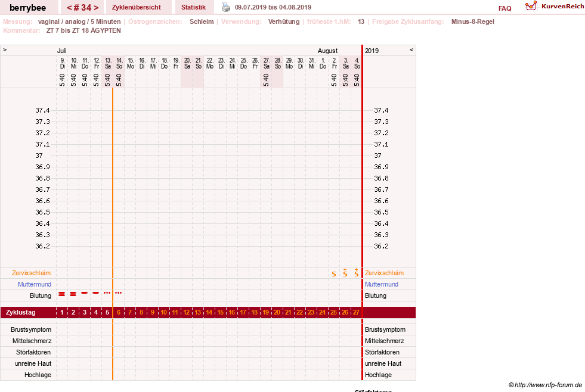Screen dimensions: 585x392
Task: Select cervical mucus S+ on cycle day 26
Action: pyautogui.click(x=345, y=273)
